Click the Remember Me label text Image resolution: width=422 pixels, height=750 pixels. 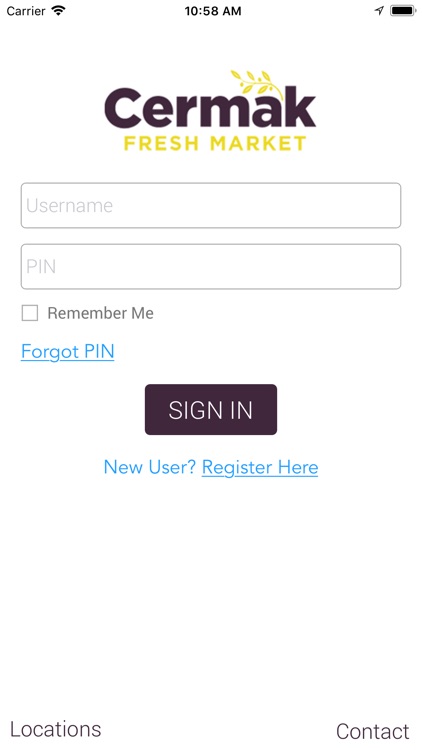[x=100, y=313]
